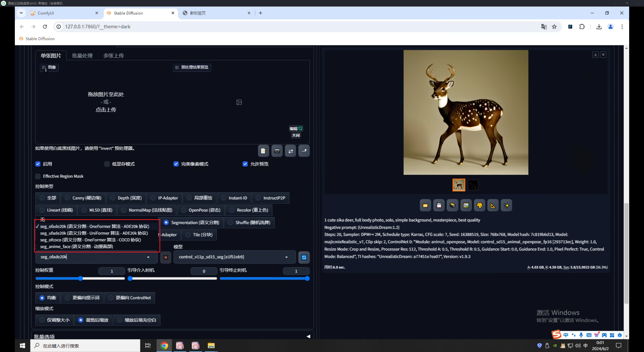Open the browser extensions puzzle icon
Image resolution: width=644 pixels, height=352 pixels.
coord(582,27)
